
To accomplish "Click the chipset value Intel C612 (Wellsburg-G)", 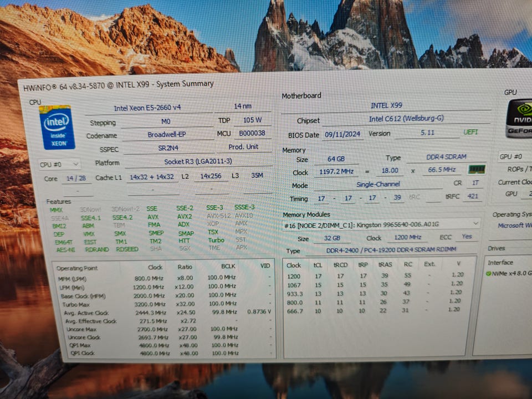I will [406, 119].
